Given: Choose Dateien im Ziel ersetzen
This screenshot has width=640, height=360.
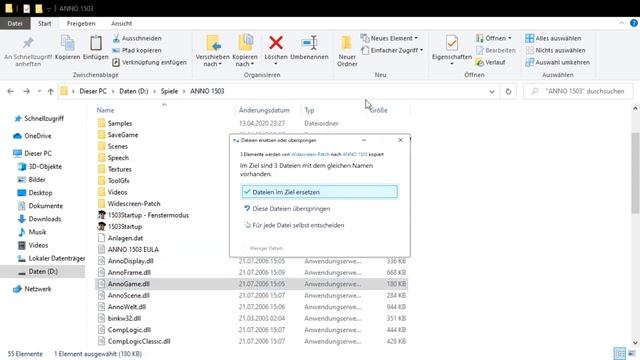Looking at the screenshot, I should 319,192.
